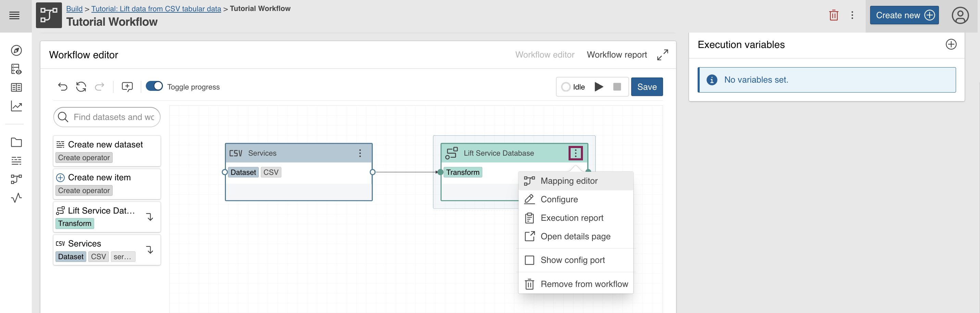Open the Services node three-dot menu
980x313 pixels.
tap(360, 153)
